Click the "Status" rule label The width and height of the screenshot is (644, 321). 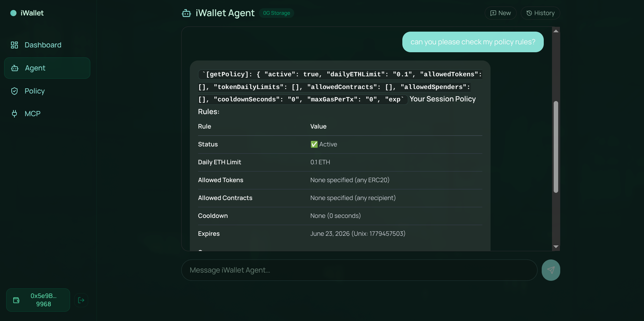(208, 144)
